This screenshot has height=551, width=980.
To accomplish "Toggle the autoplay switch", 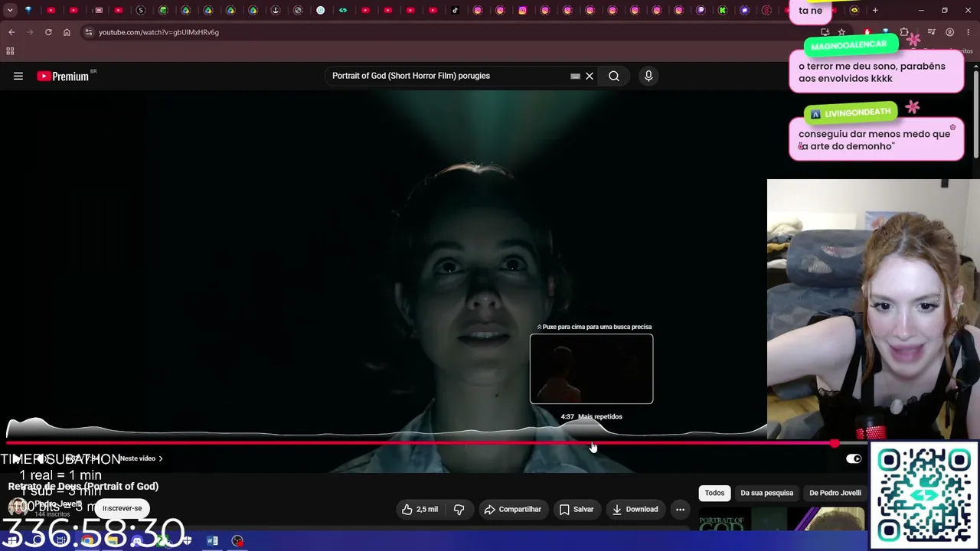I will (x=854, y=458).
